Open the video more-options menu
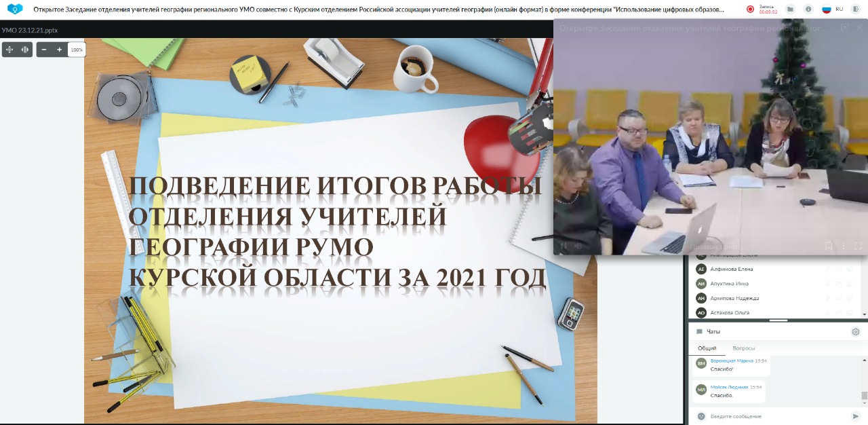The image size is (868, 425). click(x=844, y=246)
